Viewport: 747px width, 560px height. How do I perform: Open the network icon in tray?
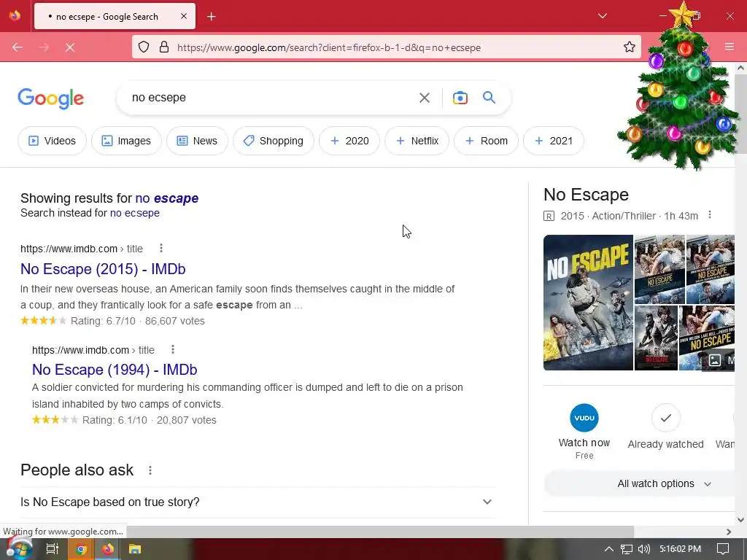pos(627,549)
